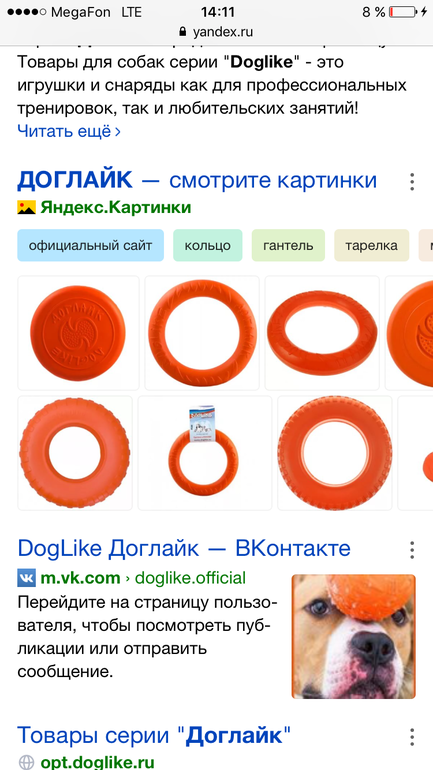Open the three-dot menu beside ВКонтакте result
Viewport: 433px width, 770px height.
point(412,550)
